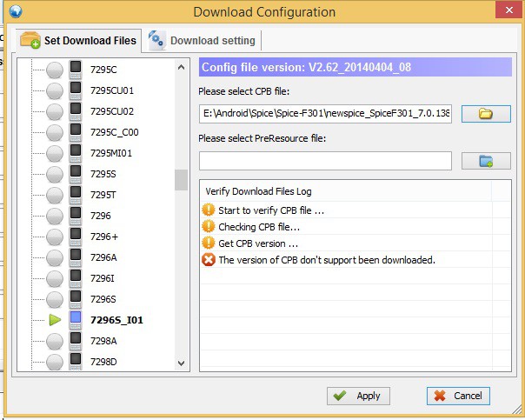The height and width of the screenshot is (420, 525).
Task: Select the gray radio circle for 7298A
Action: tap(55, 341)
